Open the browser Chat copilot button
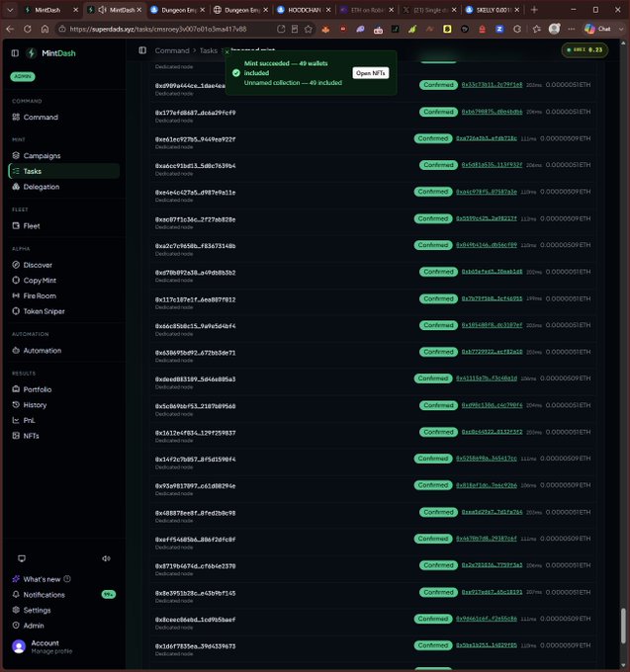Screen dimensions: 630x672 coord(598,29)
